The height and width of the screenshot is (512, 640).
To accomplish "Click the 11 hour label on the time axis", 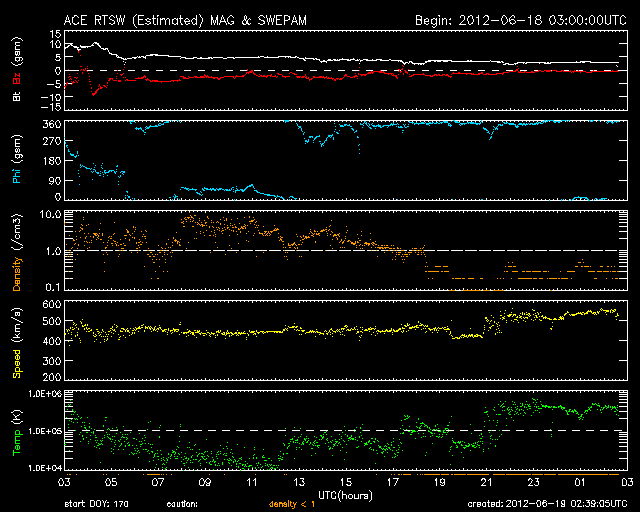I will (x=252, y=483).
